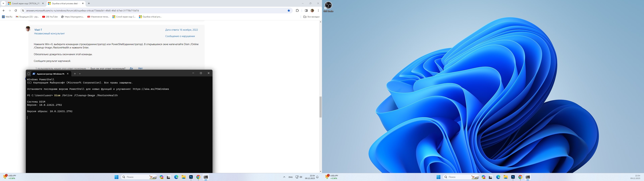The width and height of the screenshot is (644, 181).
Task: Click Terminal icon on left taskbar
Action: pos(206,177)
